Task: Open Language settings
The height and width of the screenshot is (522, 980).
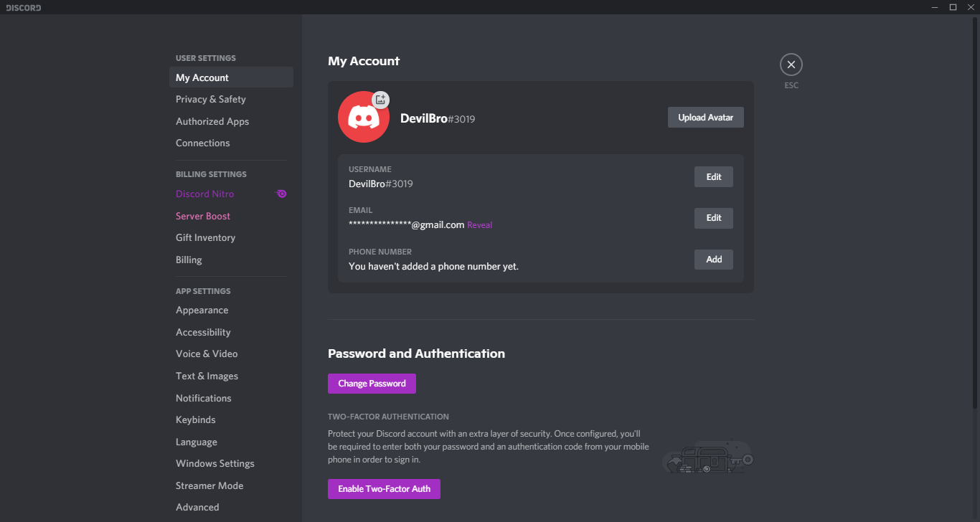Action: (x=231, y=442)
